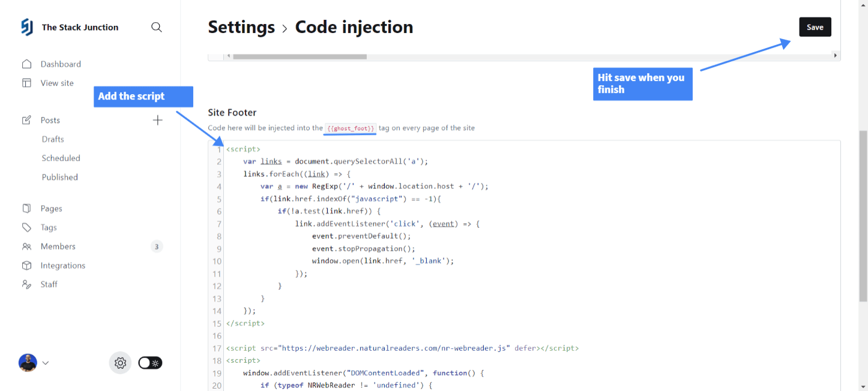Click the Tags label icon

click(x=27, y=227)
